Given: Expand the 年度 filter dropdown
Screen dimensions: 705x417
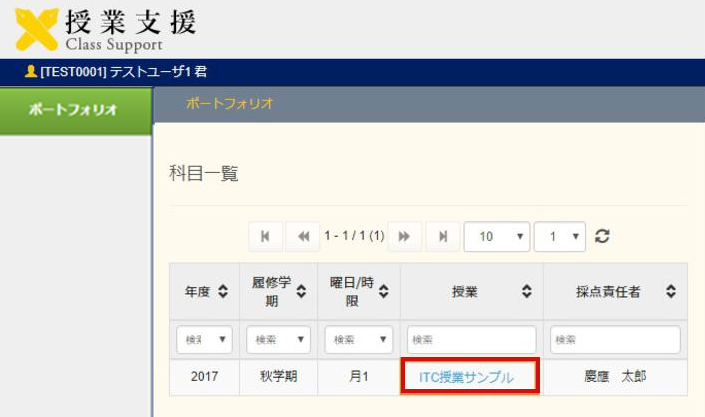Looking at the screenshot, I should pos(204,339).
